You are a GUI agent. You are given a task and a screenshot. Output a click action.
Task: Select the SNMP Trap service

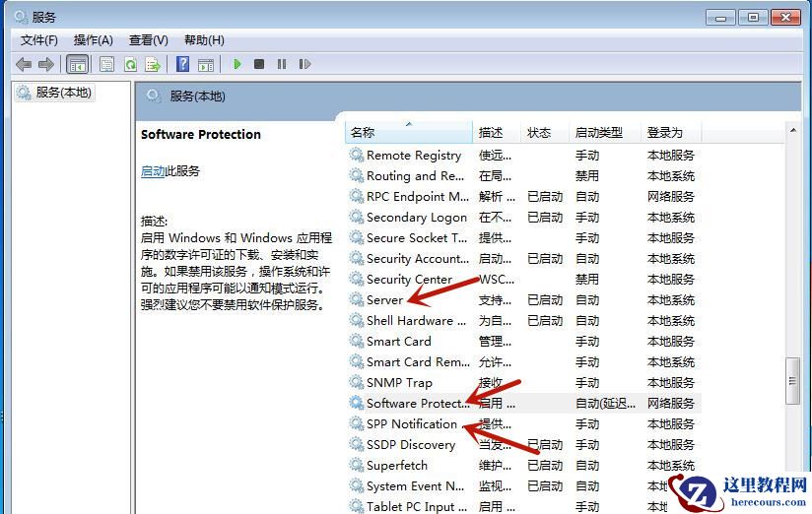point(399,383)
